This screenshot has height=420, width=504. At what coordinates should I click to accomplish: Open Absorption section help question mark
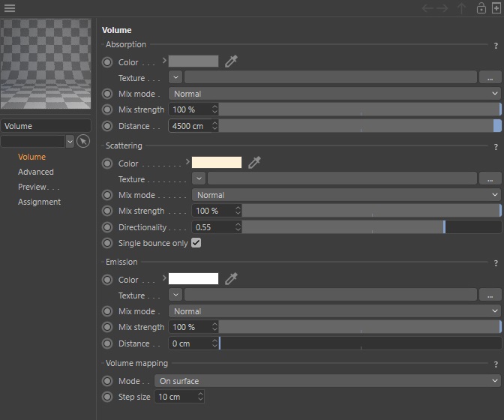coord(496,46)
